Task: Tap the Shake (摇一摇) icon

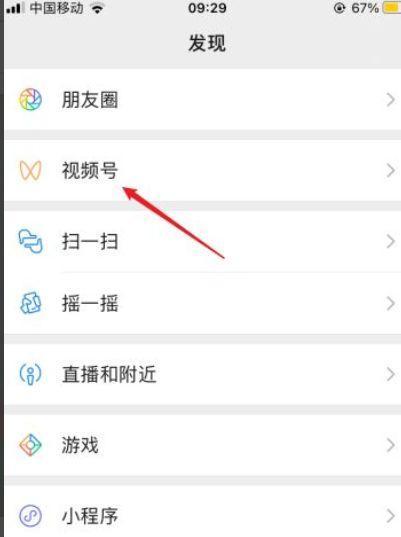Action: pos(30,303)
